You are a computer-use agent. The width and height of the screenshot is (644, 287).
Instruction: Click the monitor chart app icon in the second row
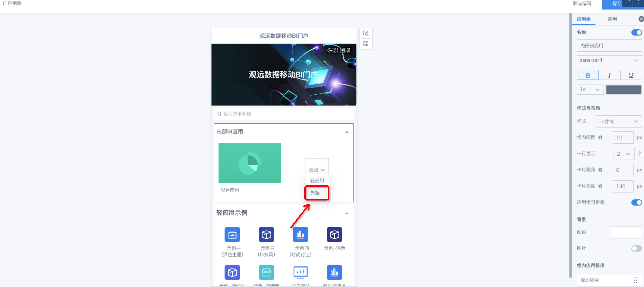click(x=300, y=272)
